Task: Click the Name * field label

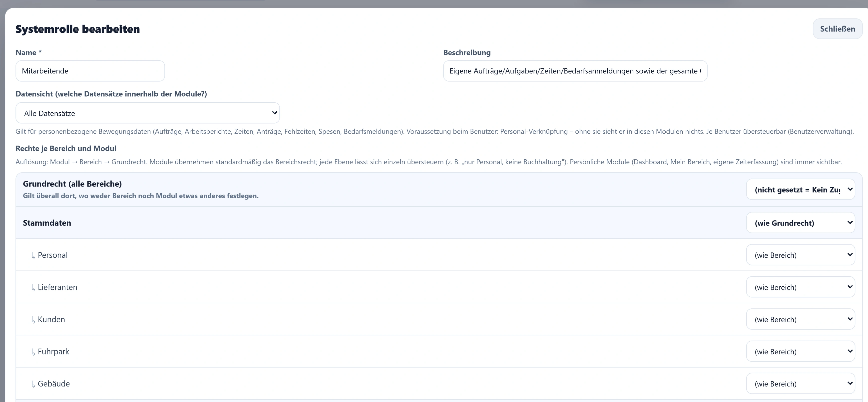Action: click(29, 52)
